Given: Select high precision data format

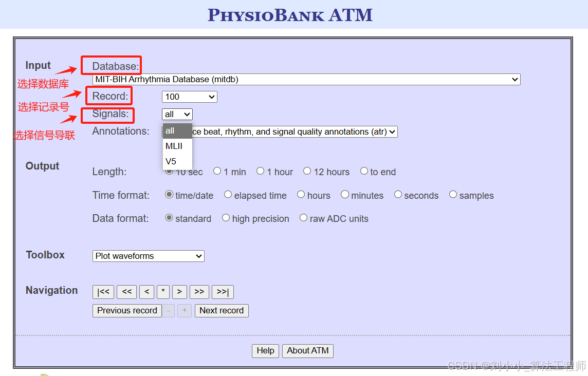Looking at the screenshot, I should click(226, 218).
